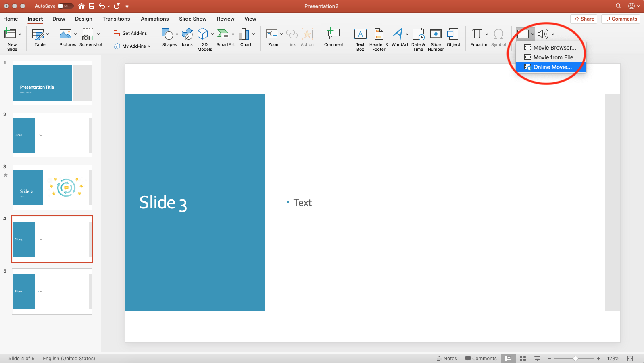
Task: Toggle Notes pane in status bar
Action: [x=447, y=358]
